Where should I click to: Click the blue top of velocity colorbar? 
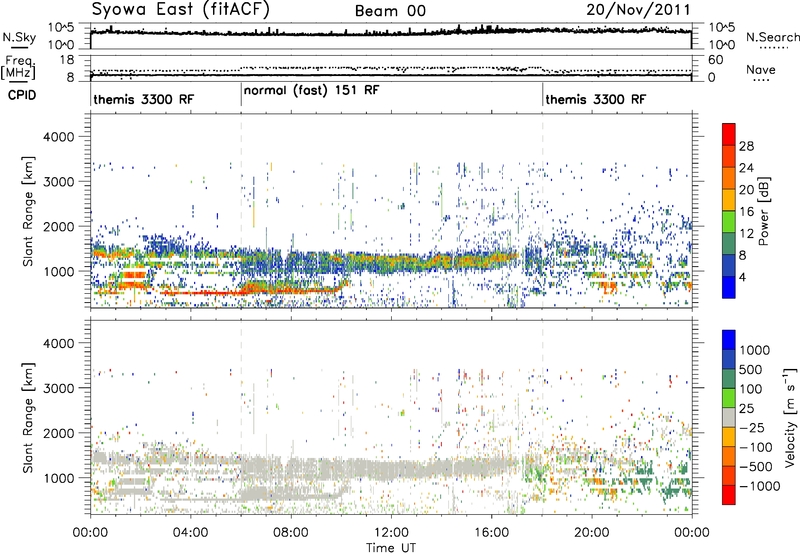pyautogui.click(x=729, y=340)
